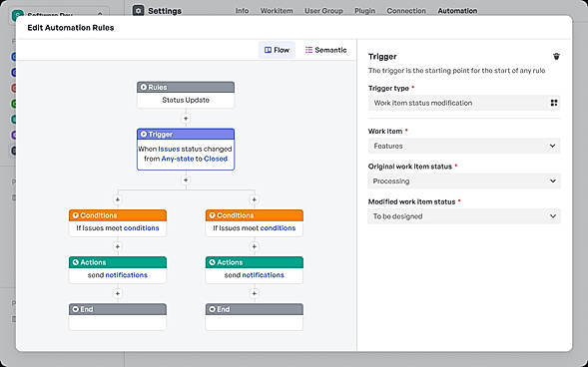Click notifications link in left Actions
Viewport: 588px width, 367px height.
tap(127, 275)
